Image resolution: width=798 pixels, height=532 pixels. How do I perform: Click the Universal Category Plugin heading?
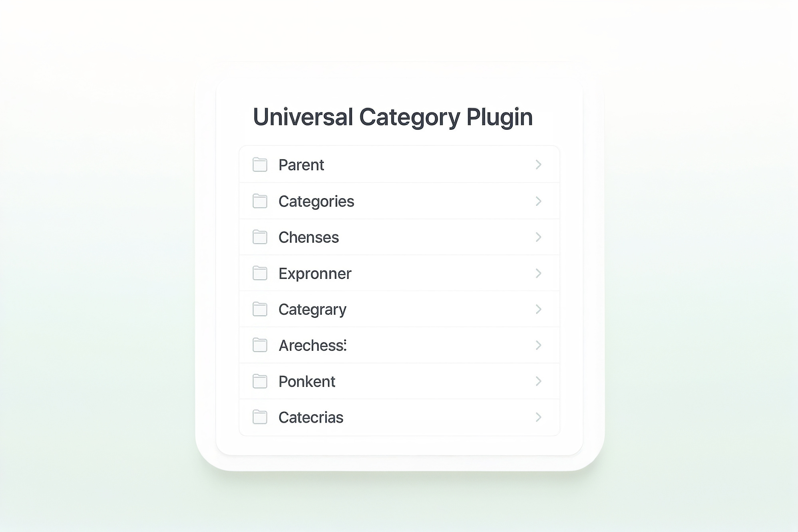coord(393,117)
